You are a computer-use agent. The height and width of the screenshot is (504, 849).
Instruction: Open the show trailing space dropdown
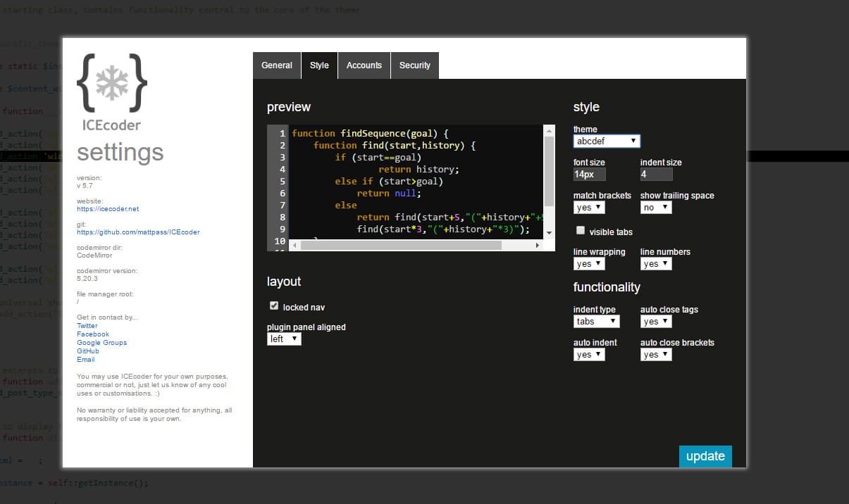(x=656, y=208)
